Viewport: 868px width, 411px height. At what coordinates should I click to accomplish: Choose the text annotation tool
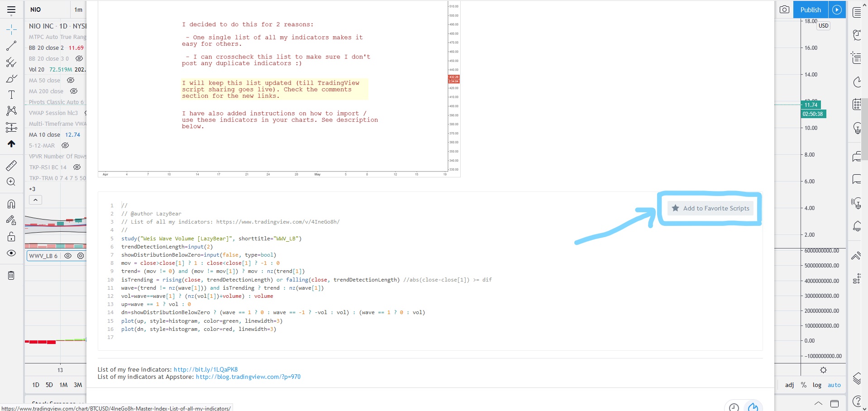(x=11, y=95)
